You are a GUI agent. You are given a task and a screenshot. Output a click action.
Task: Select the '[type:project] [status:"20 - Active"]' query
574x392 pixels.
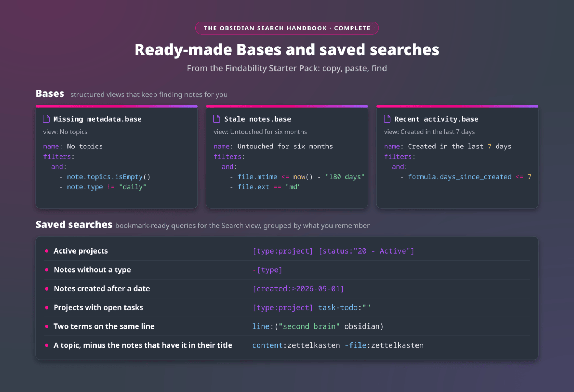[333, 251]
